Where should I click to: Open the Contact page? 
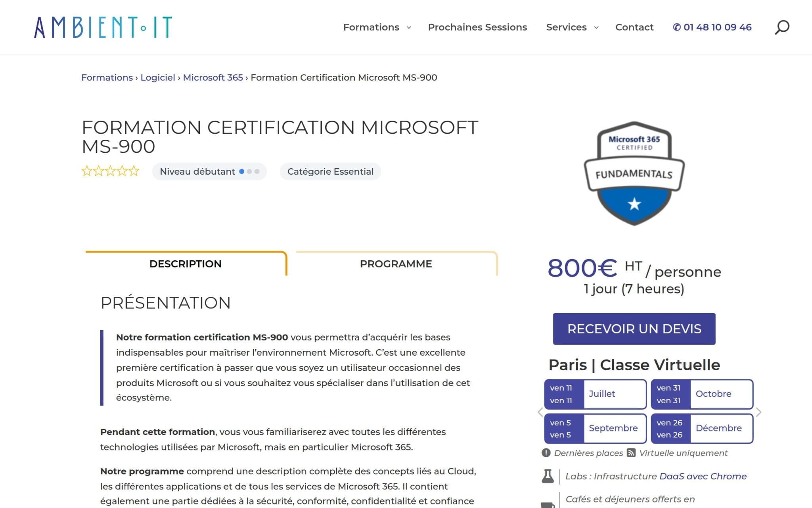pyautogui.click(x=634, y=27)
